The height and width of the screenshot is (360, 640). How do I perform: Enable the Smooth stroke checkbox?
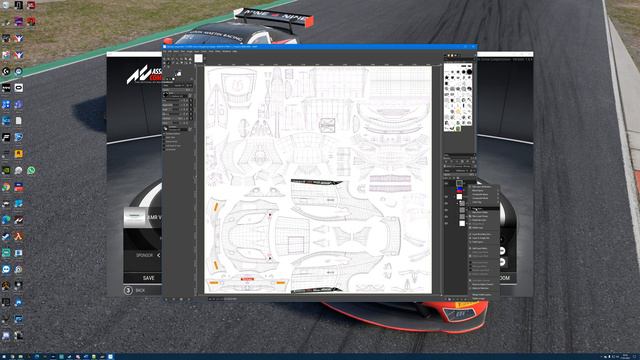[164, 142]
